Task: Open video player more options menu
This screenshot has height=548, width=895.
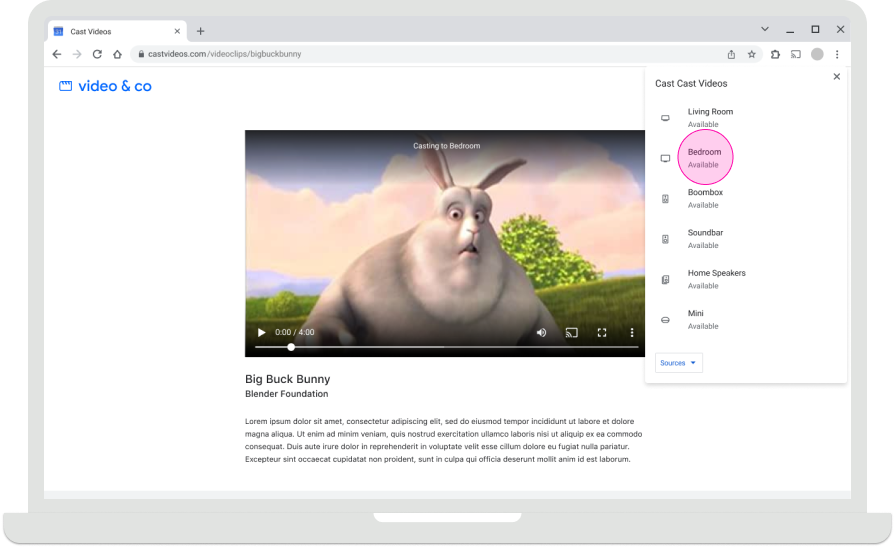Action: click(632, 333)
